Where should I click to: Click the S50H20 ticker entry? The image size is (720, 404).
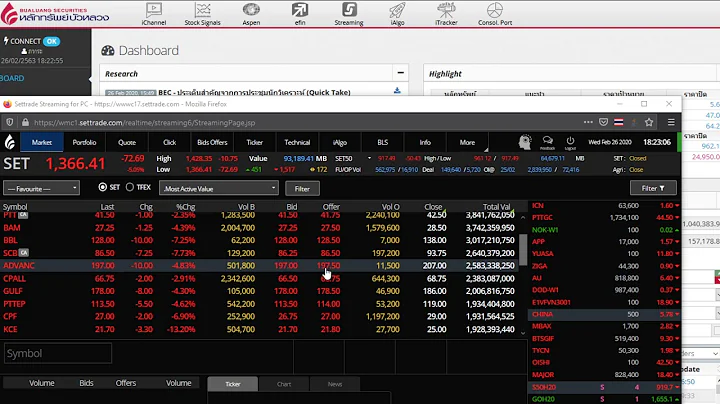[x=544, y=387]
